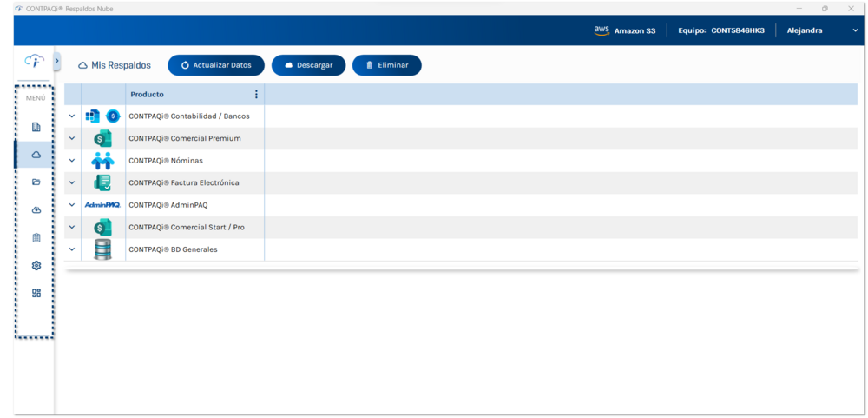Select CONTPAQi® Factura Electrónica text
Viewport: 868px width, 418px height.
[x=184, y=183]
